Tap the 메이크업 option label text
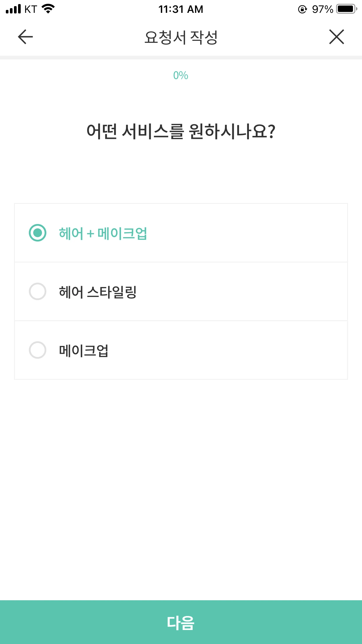This screenshot has height=644, width=362. pyautogui.click(x=84, y=351)
